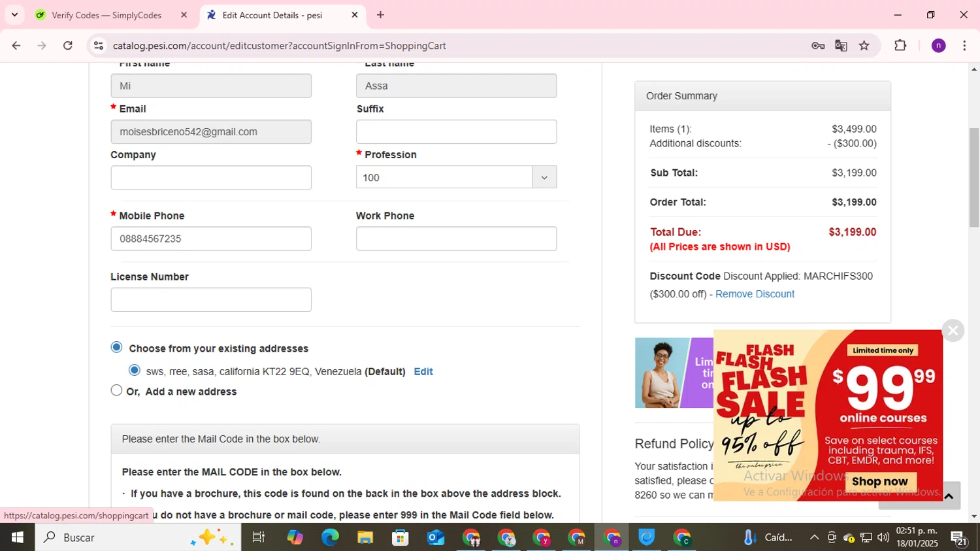This screenshot has width=980, height=551.
Task: Click Edit next to default address
Action: point(423,371)
